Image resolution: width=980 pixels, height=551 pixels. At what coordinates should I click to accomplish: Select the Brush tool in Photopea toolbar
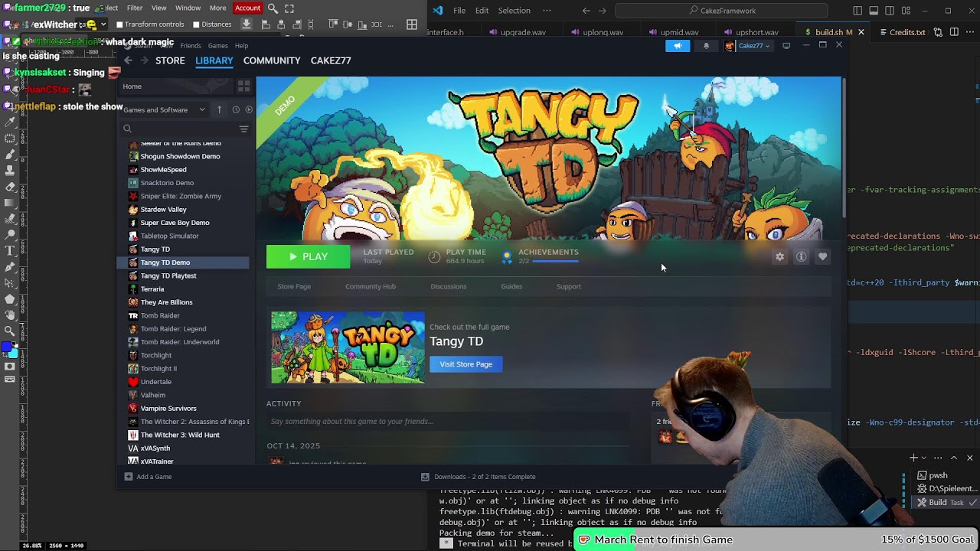(x=10, y=154)
